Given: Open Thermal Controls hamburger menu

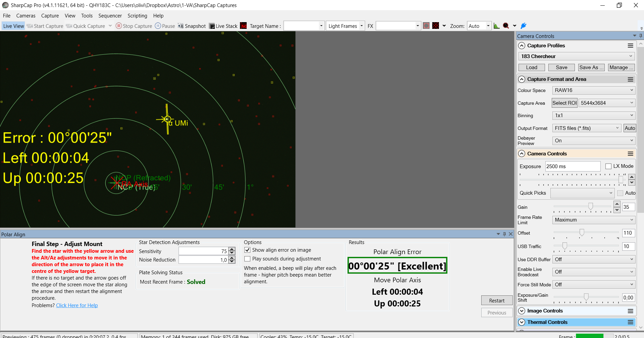Looking at the screenshot, I should 631,322.
